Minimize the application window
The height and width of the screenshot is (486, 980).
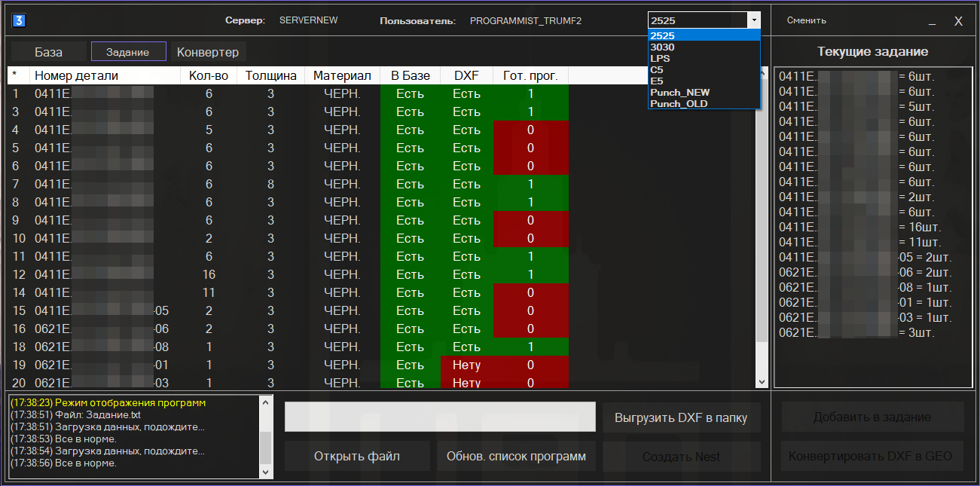(933, 22)
